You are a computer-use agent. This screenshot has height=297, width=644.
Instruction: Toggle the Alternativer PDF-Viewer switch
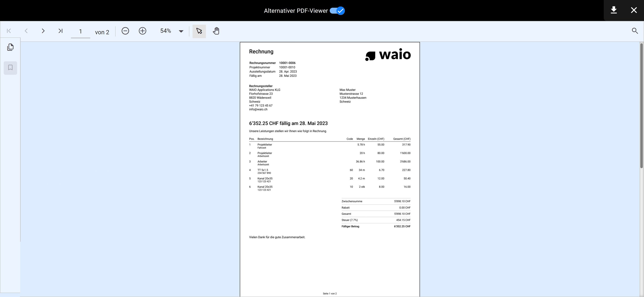click(x=337, y=11)
